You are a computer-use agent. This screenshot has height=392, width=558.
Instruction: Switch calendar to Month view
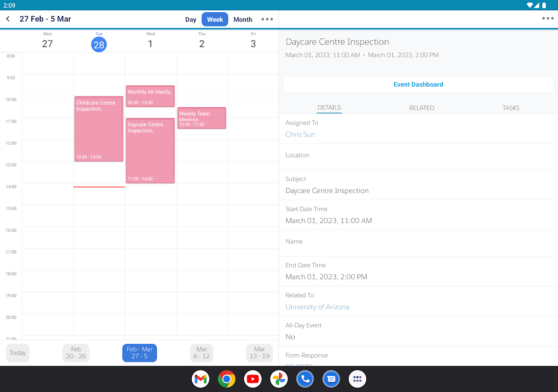(243, 20)
